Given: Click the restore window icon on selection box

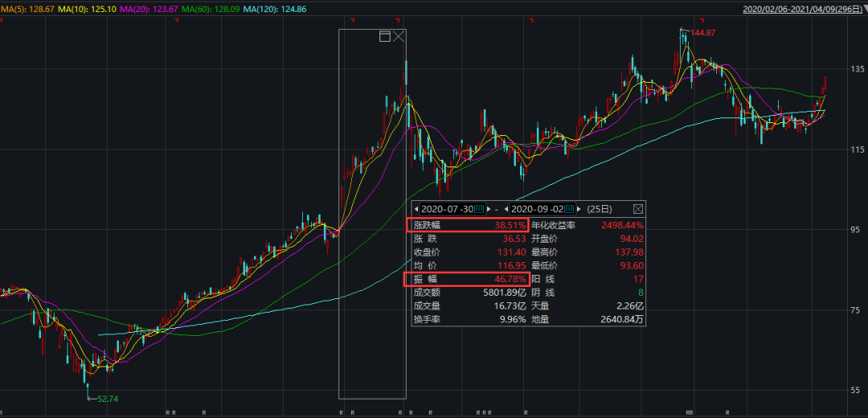Looking at the screenshot, I should pos(384,36).
